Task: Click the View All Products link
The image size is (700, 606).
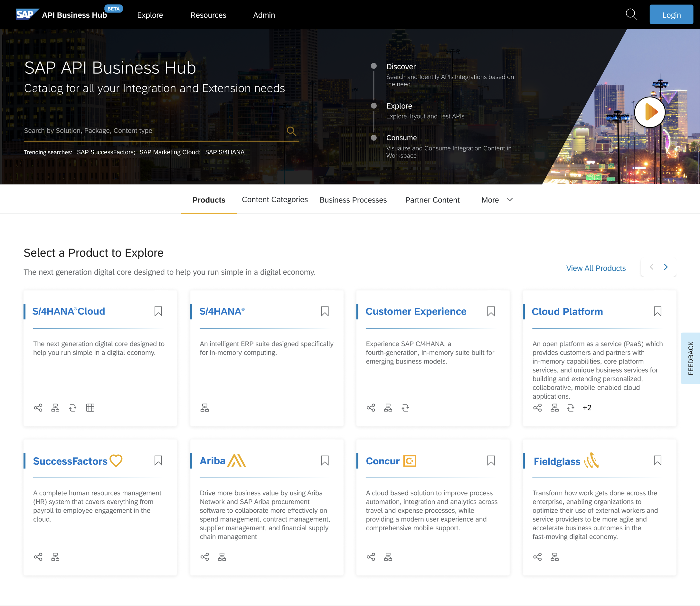Action: pyautogui.click(x=596, y=268)
